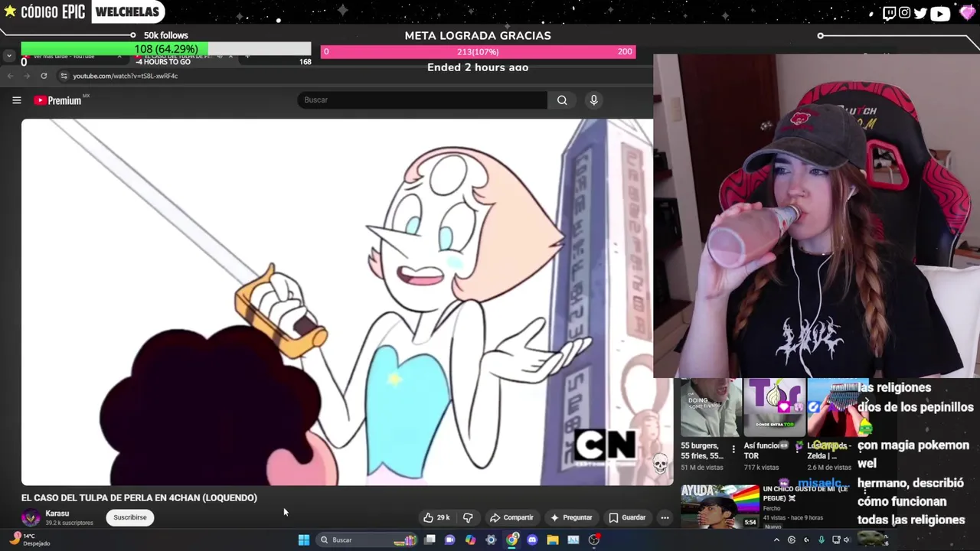Open the YouTube hamburger guide menu
The height and width of the screenshot is (551, 980).
pyautogui.click(x=16, y=100)
